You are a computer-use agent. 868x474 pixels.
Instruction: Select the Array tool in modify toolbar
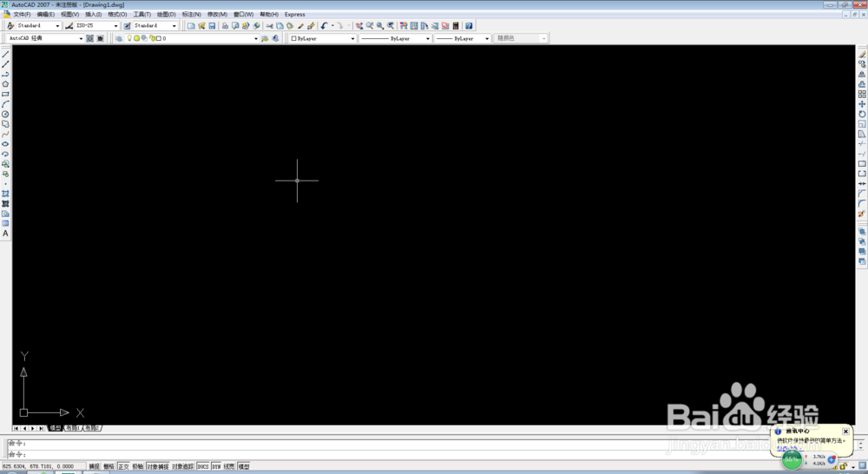point(862,94)
